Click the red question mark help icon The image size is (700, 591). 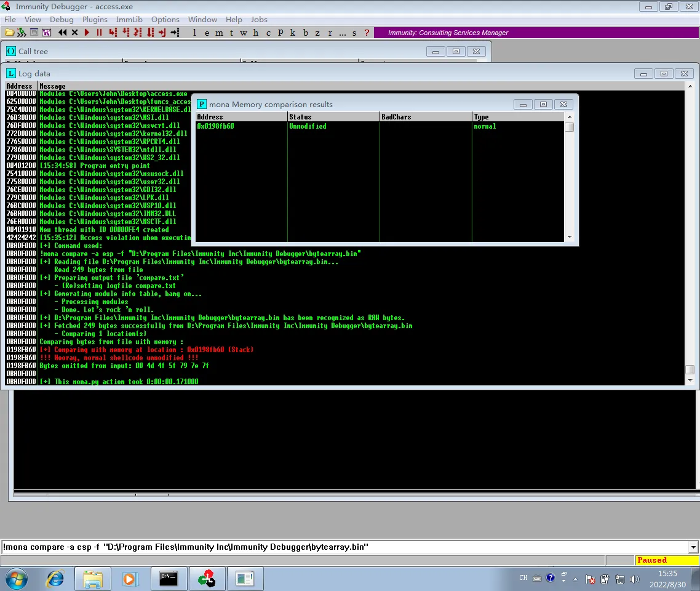[x=367, y=33]
